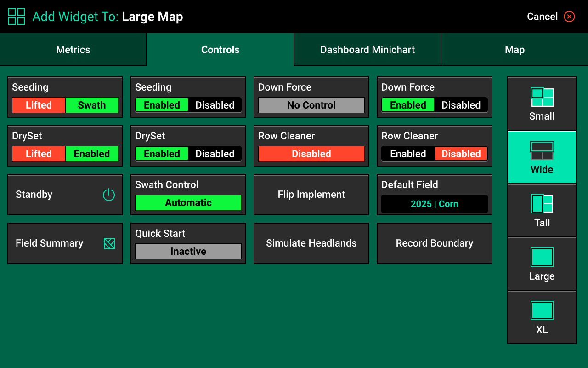
Task: Open the Dashboard Minichart tab
Action: coord(367,50)
